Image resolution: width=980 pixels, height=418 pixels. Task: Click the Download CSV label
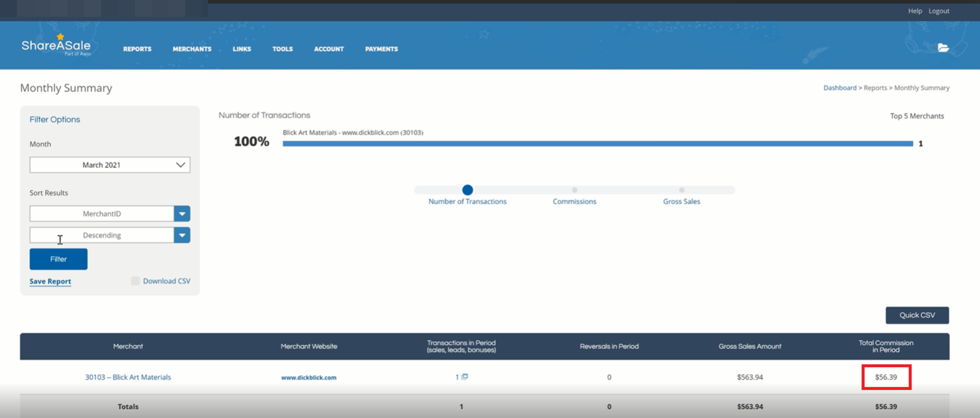[167, 281]
